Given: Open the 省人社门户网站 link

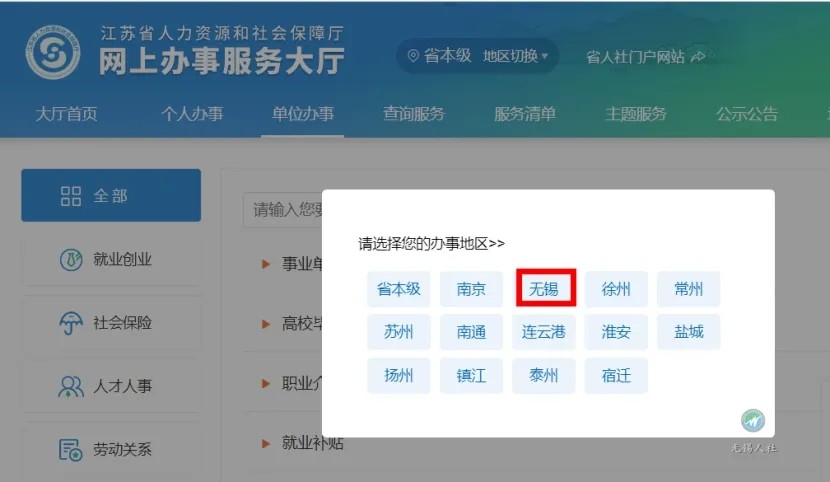Looking at the screenshot, I should [x=635, y=57].
